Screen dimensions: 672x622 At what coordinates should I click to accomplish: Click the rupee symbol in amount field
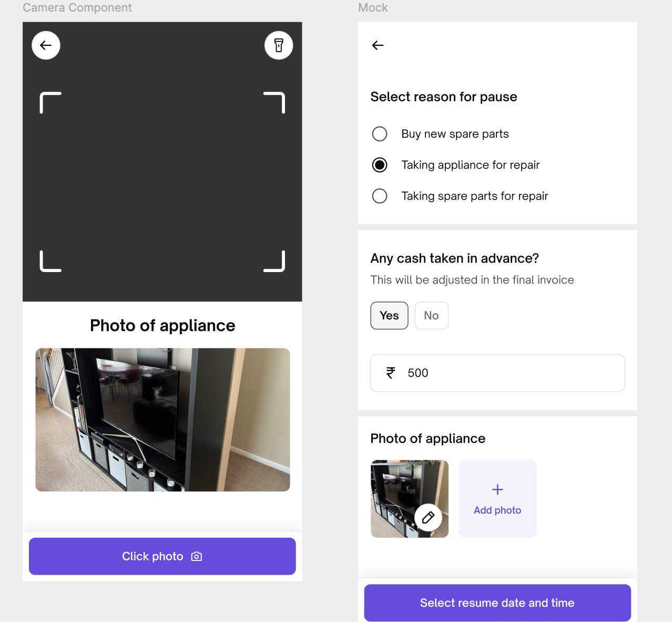(391, 373)
